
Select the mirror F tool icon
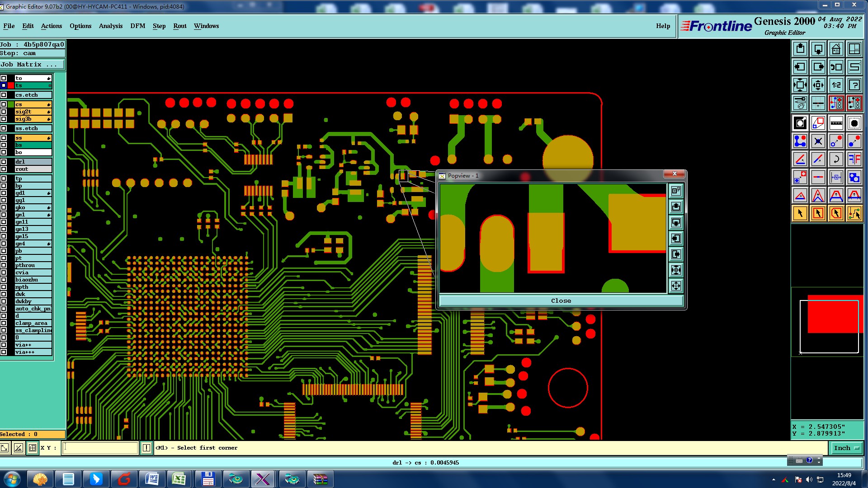coord(854,159)
